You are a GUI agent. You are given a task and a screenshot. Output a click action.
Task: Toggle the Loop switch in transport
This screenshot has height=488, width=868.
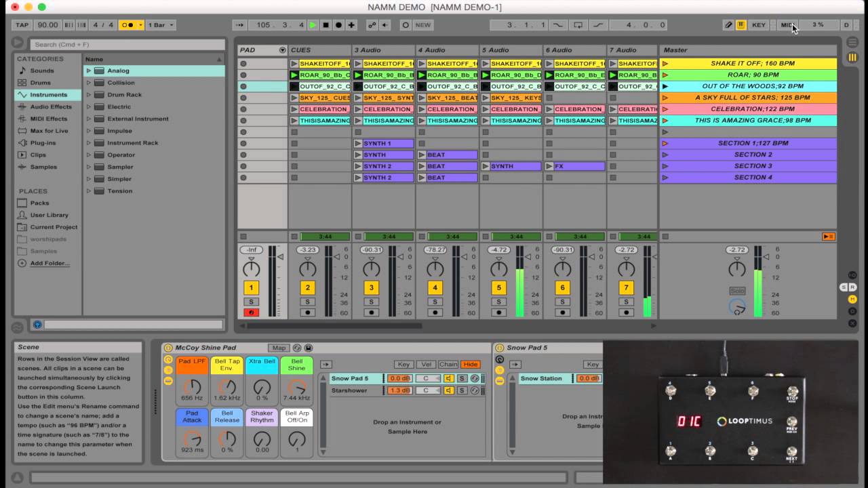[x=578, y=25]
